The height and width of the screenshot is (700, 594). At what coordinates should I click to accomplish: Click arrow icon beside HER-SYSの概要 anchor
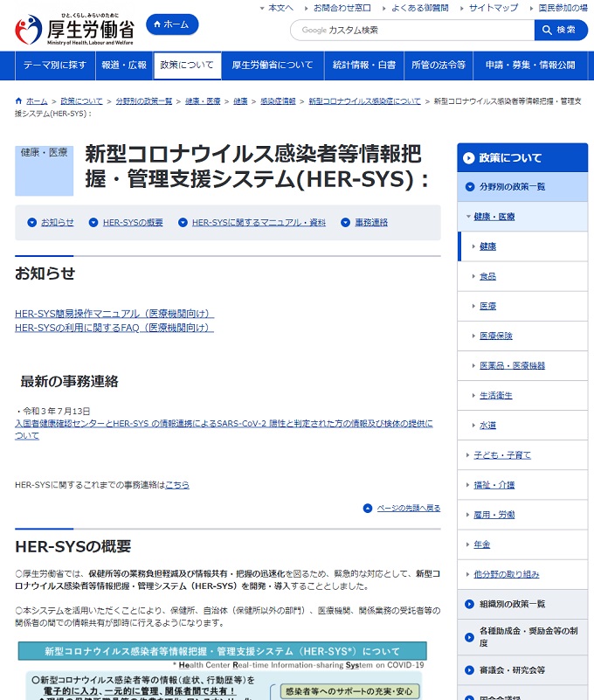(93, 222)
